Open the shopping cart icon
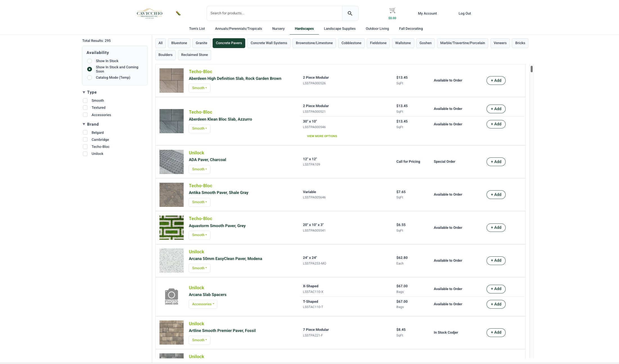The image size is (619, 364). [x=392, y=11]
